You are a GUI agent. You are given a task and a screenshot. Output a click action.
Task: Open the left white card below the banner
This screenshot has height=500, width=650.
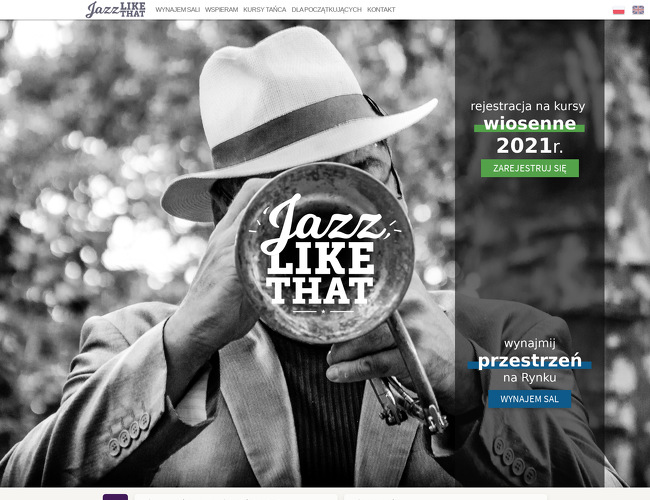[236, 497]
